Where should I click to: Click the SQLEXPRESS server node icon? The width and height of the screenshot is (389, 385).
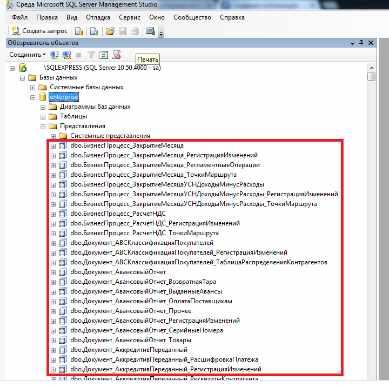coord(23,68)
